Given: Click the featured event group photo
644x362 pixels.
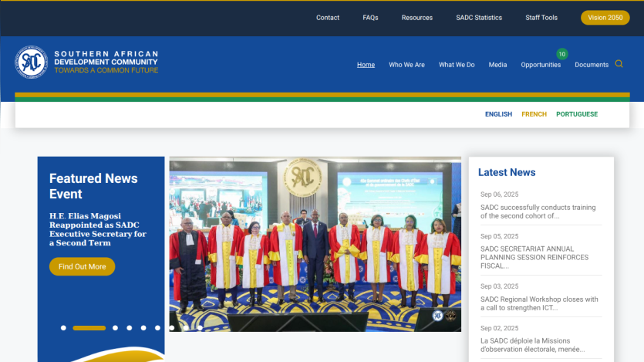Looking at the screenshot, I should pyautogui.click(x=315, y=244).
